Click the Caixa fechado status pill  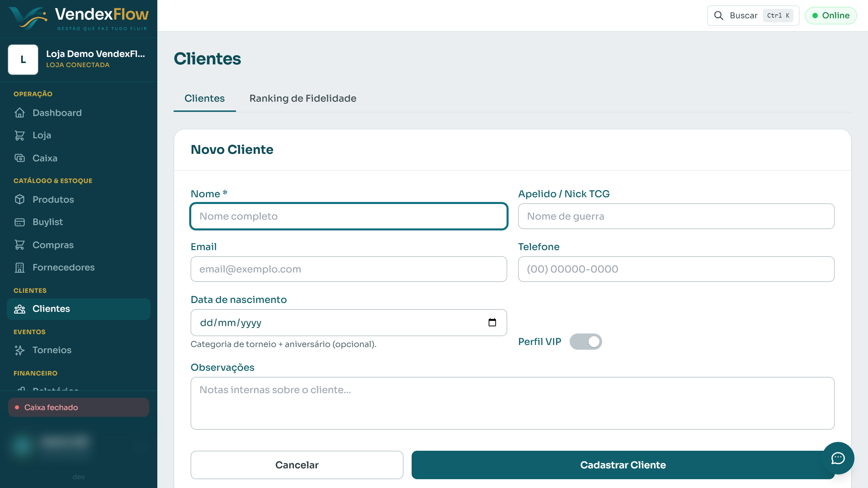click(x=79, y=407)
